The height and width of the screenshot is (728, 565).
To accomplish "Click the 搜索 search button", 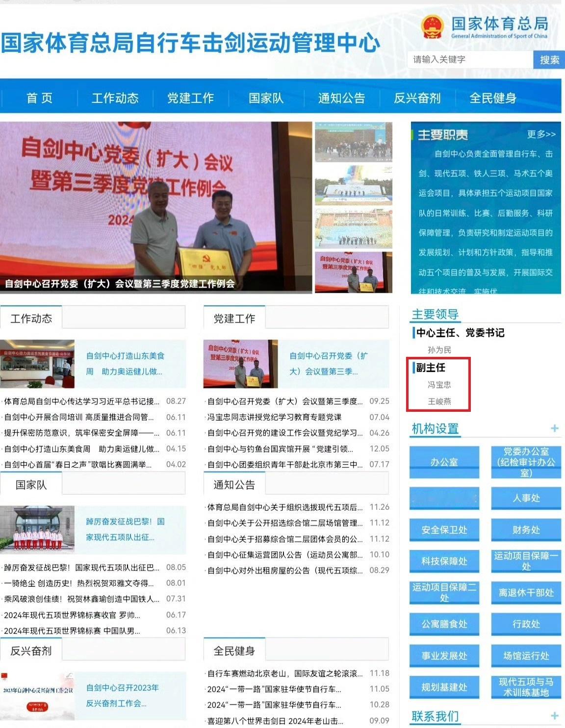I will [549, 60].
